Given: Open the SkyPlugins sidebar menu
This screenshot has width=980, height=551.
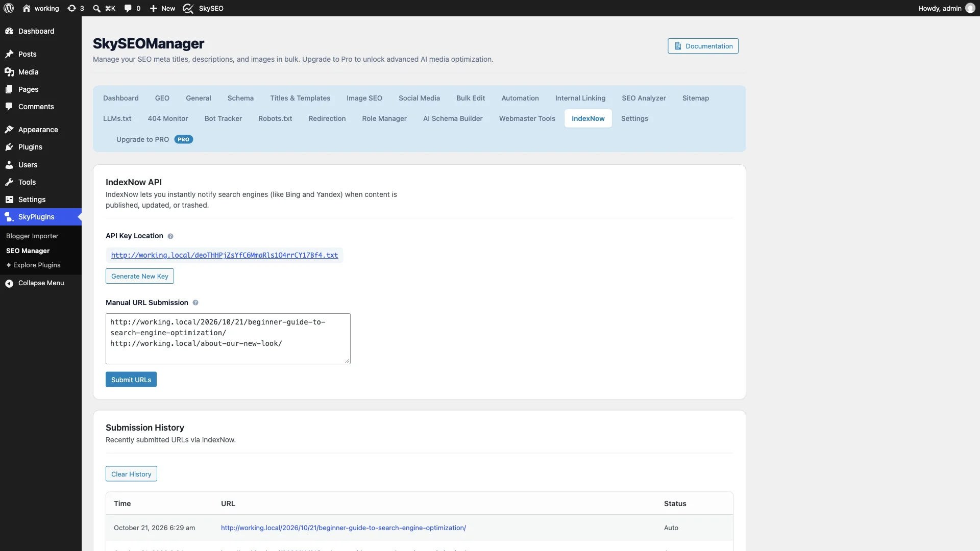Looking at the screenshot, I should (x=41, y=217).
